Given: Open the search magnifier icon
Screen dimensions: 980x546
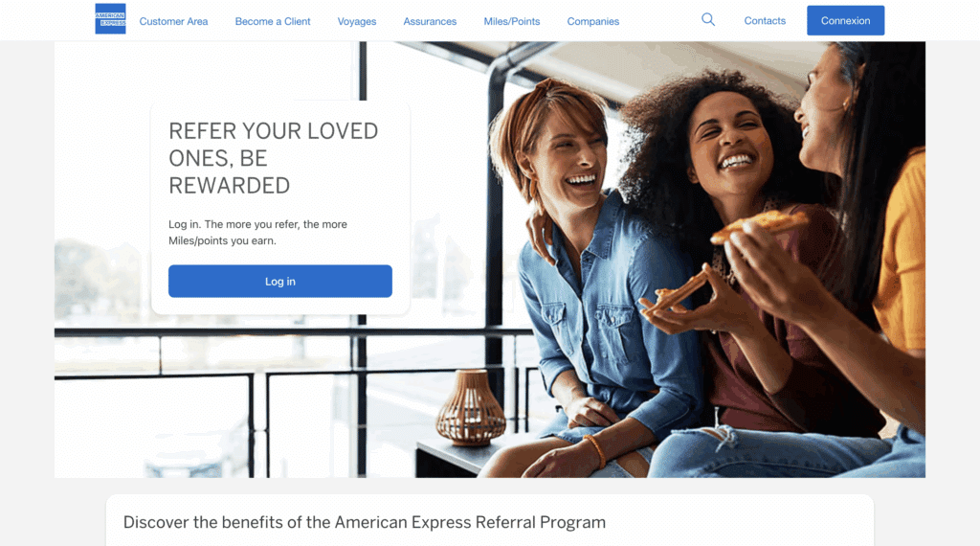Looking at the screenshot, I should 708,19.
